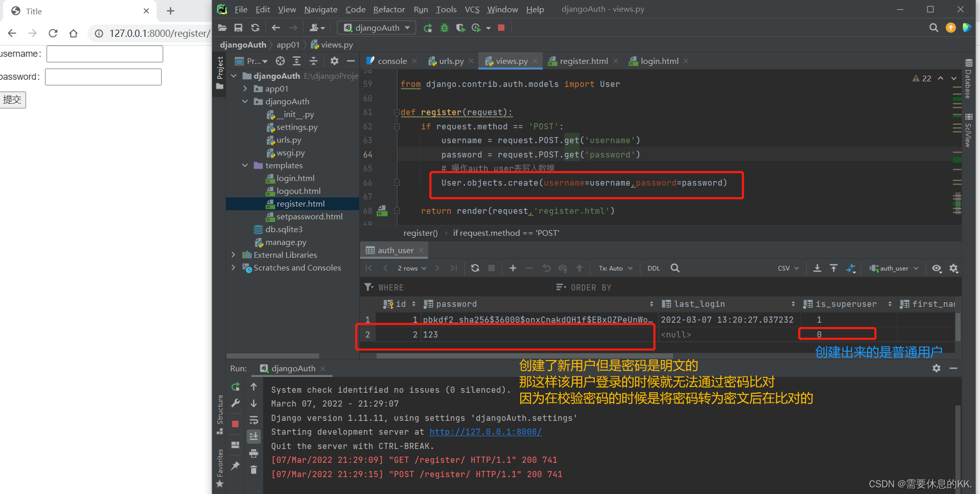Run djangoAuth configuration with green run icon

(428, 28)
